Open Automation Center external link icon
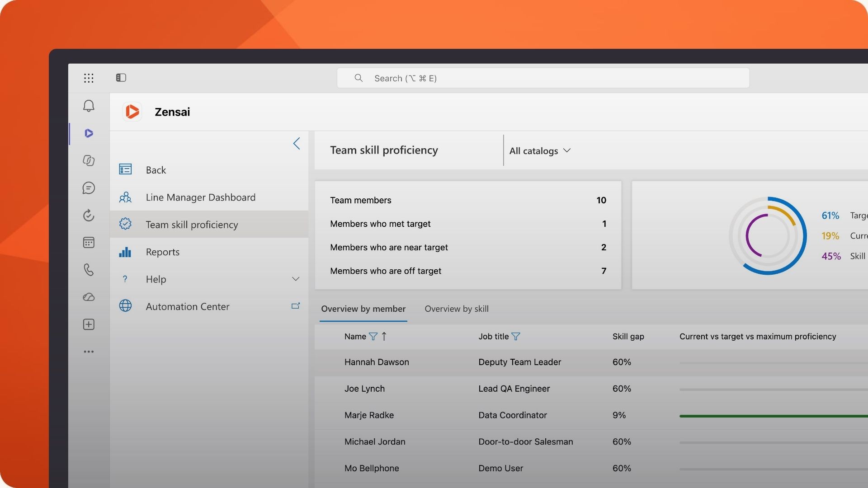868x488 pixels. [x=296, y=306]
